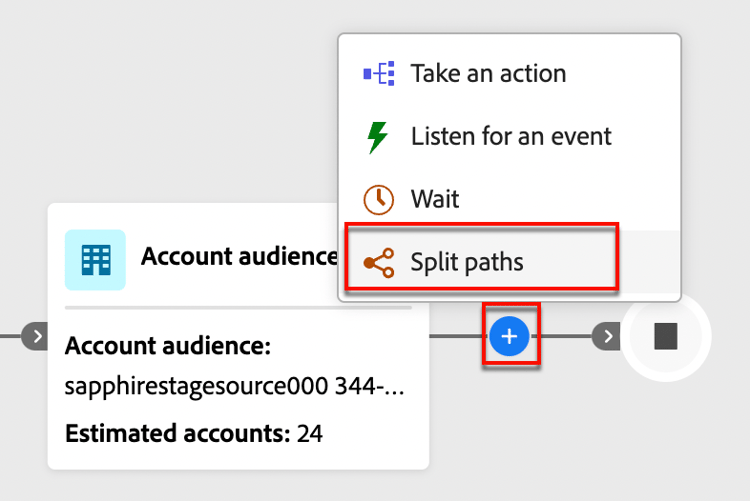This screenshot has width=750, height=501.
Task: Click the orange clock Wait icon
Action: point(378,199)
